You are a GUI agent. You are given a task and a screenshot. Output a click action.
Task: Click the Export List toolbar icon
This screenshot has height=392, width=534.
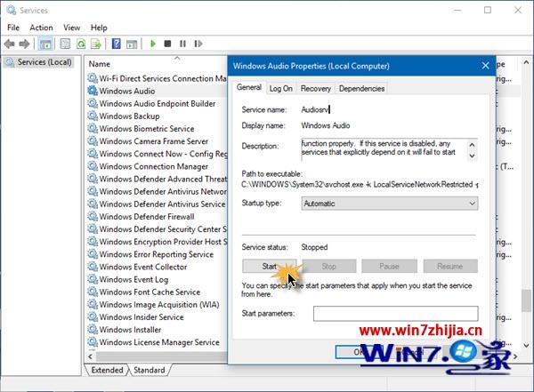tap(96, 44)
